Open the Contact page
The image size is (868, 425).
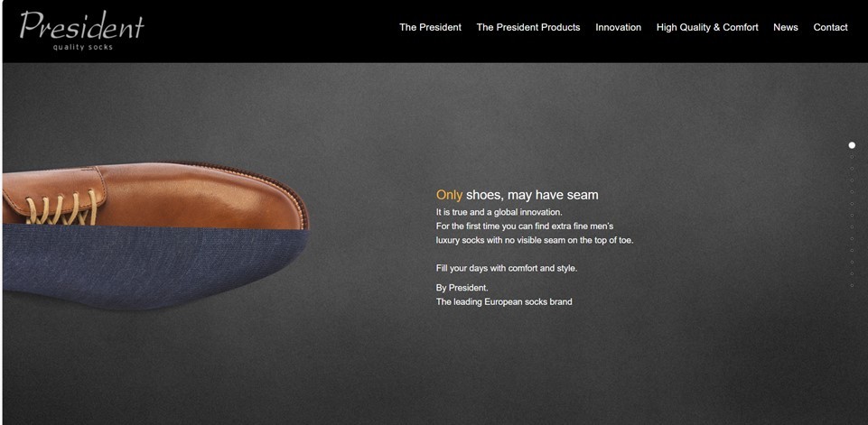(x=830, y=27)
